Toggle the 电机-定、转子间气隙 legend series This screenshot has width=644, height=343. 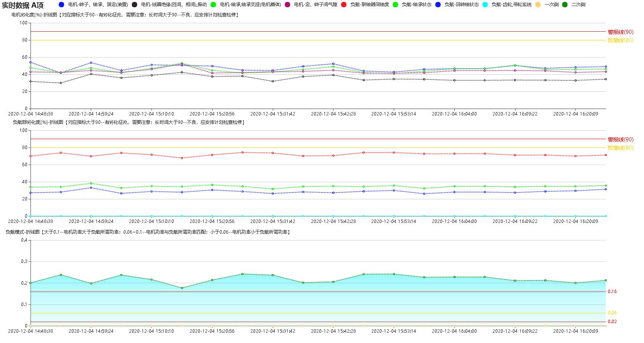(x=311, y=5)
